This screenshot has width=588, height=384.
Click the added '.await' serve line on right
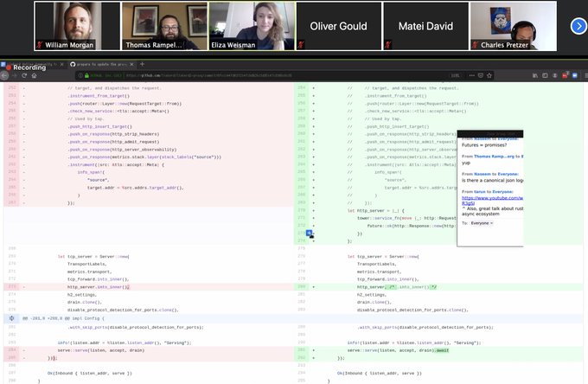[x=398, y=350]
